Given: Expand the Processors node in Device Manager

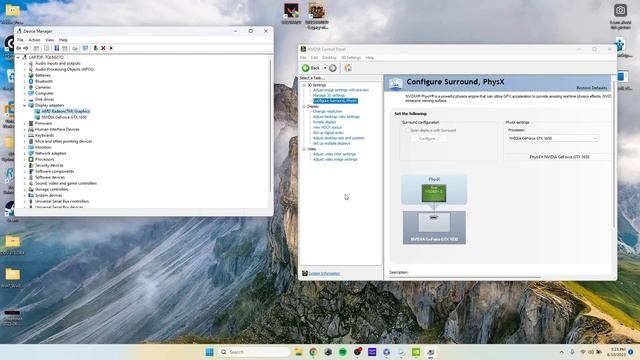Looking at the screenshot, I should (x=24, y=159).
